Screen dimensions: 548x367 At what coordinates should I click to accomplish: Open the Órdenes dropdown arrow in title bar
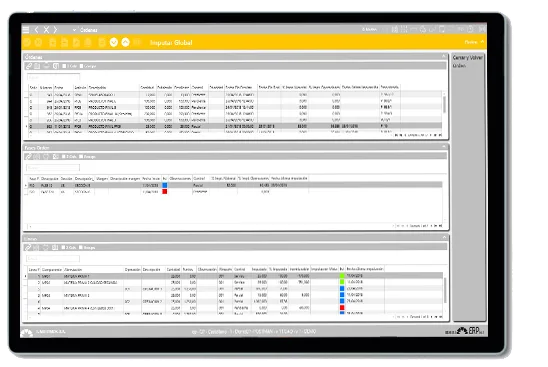point(74,30)
